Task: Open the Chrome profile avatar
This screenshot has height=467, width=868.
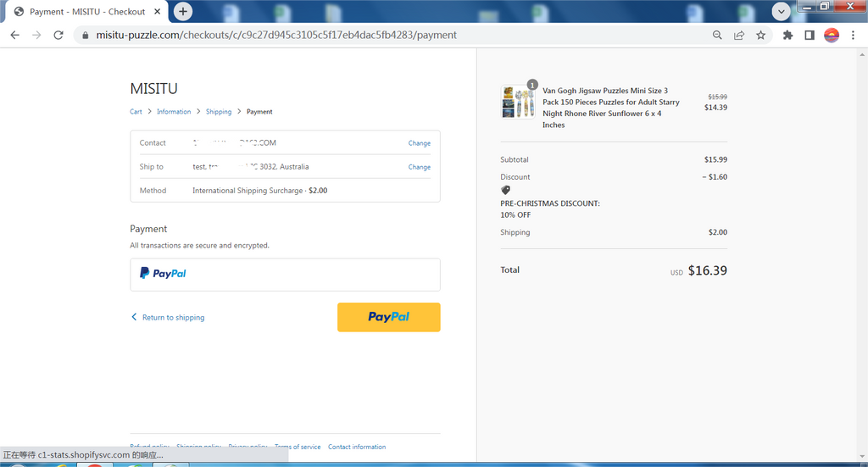Action: 832,35
